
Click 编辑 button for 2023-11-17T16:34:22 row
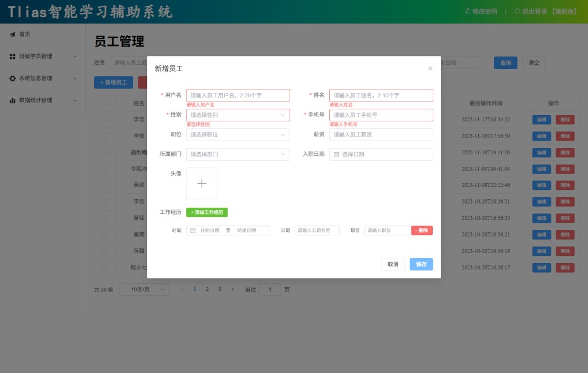tap(541, 120)
